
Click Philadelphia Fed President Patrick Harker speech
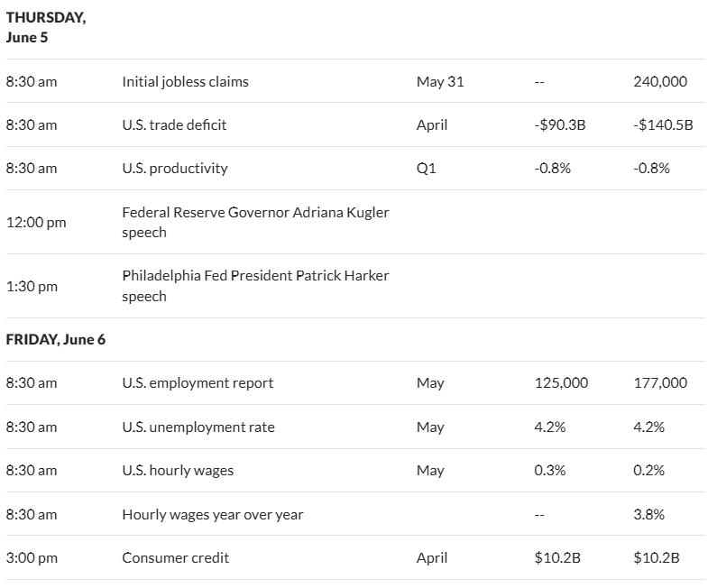[x=255, y=286]
